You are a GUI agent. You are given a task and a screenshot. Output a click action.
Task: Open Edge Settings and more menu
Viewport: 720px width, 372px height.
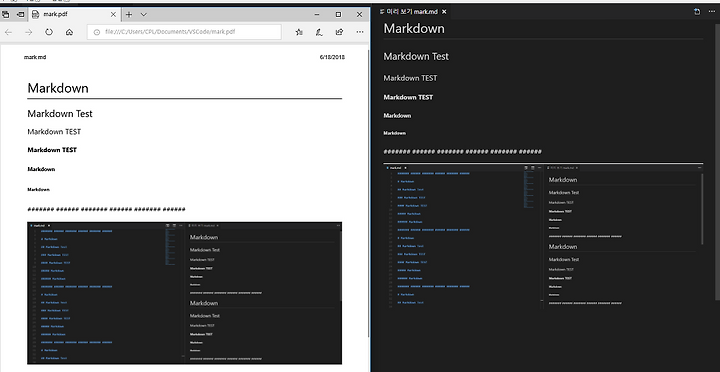tap(360, 32)
